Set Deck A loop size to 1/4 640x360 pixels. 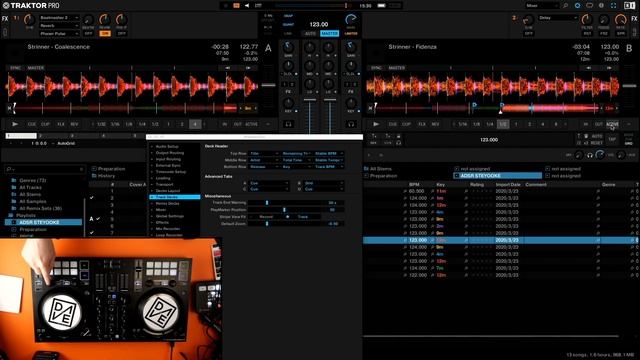click(x=142, y=124)
